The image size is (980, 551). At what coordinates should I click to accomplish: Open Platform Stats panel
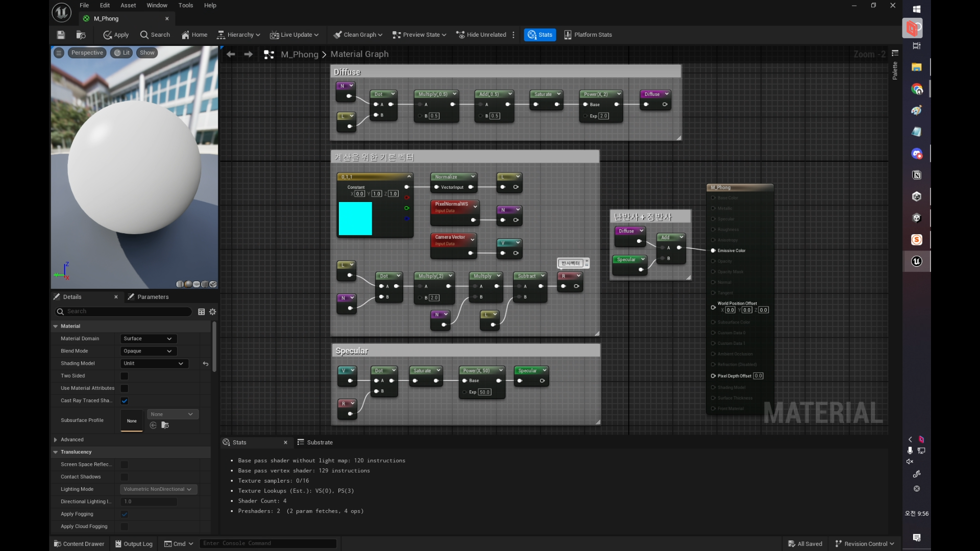(x=588, y=35)
